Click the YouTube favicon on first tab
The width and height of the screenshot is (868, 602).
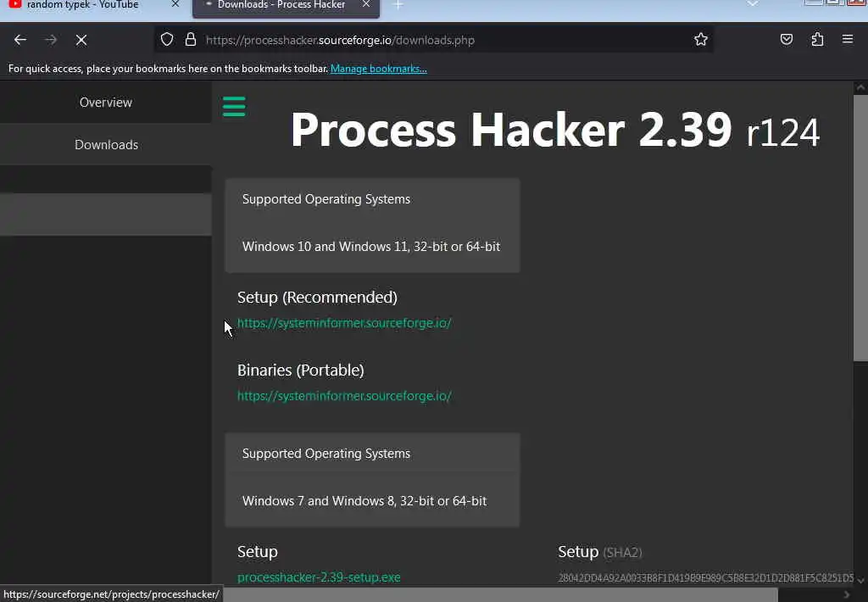(x=15, y=4)
